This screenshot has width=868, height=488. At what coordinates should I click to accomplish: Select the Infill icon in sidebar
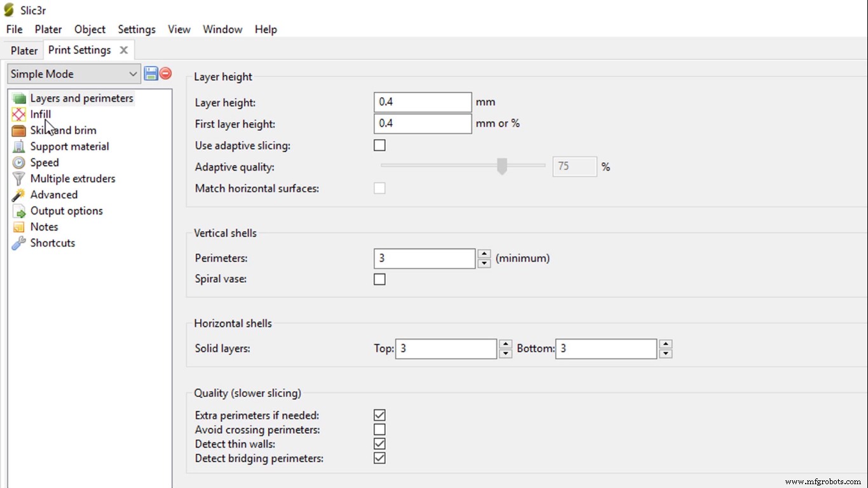click(19, 114)
